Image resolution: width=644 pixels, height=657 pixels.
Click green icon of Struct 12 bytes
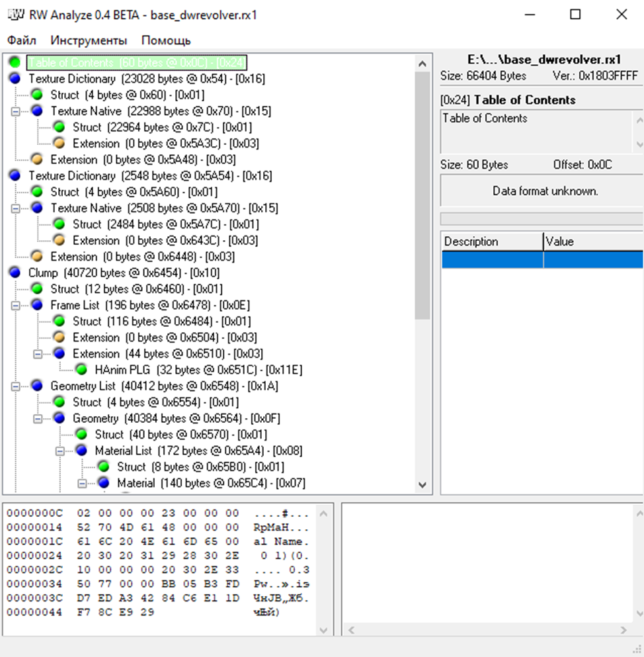[x=37, y=288]
